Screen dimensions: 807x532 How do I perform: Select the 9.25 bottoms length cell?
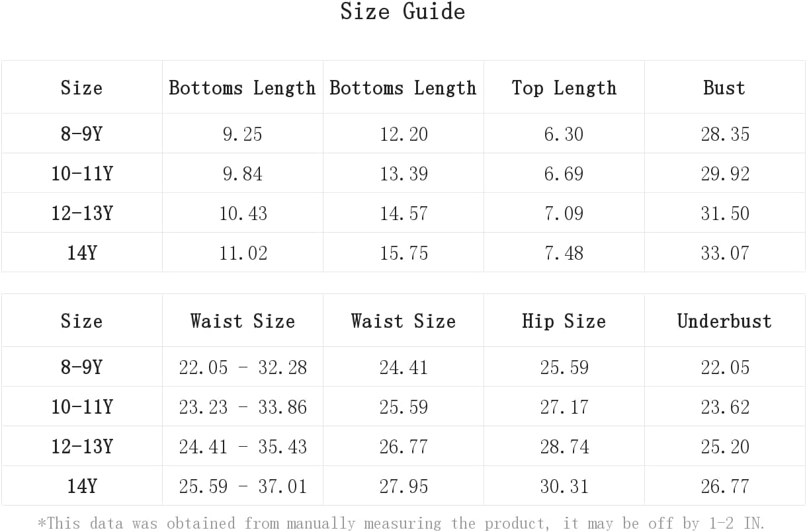[243, 134]
